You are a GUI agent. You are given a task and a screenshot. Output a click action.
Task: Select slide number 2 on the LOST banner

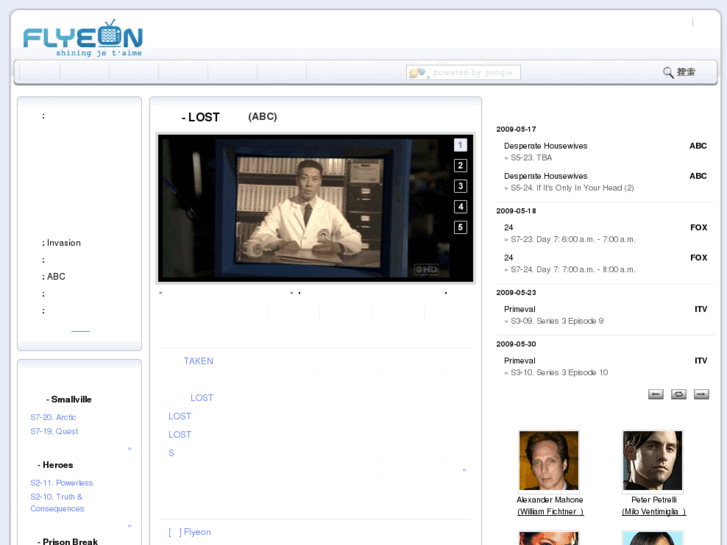pos(460,166)
